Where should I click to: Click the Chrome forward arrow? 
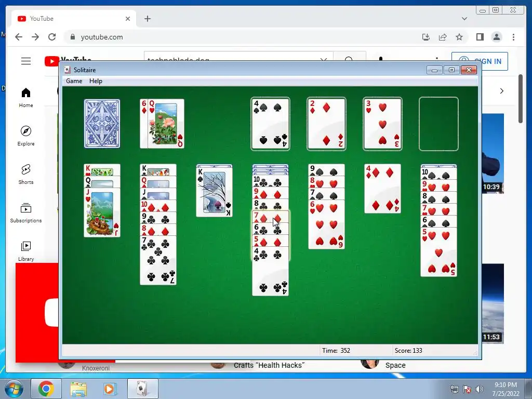pos(35,37)
